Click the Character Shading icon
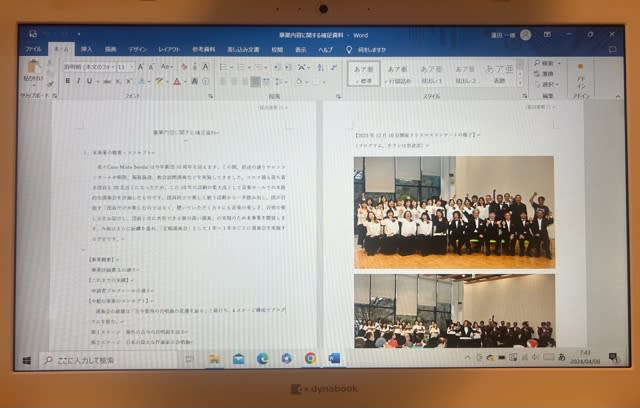 pyautogui.click(x=194, y=81)
